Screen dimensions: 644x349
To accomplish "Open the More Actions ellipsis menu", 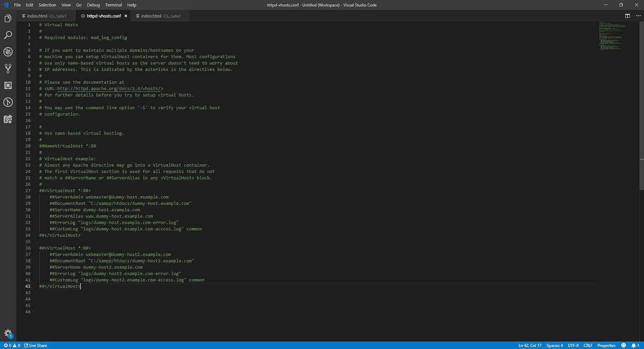I will point(637,16).
